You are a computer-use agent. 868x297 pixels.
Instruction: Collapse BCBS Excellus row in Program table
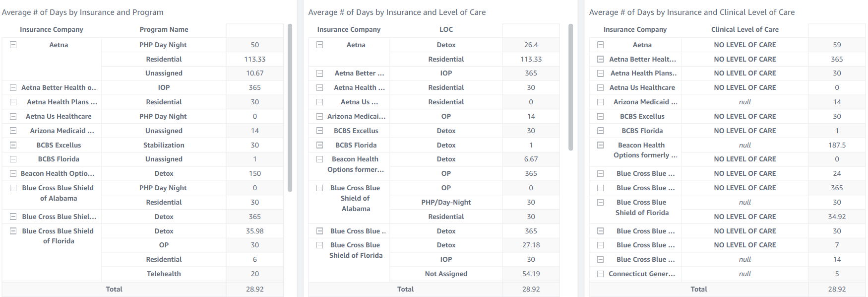[x=13, y=145]
